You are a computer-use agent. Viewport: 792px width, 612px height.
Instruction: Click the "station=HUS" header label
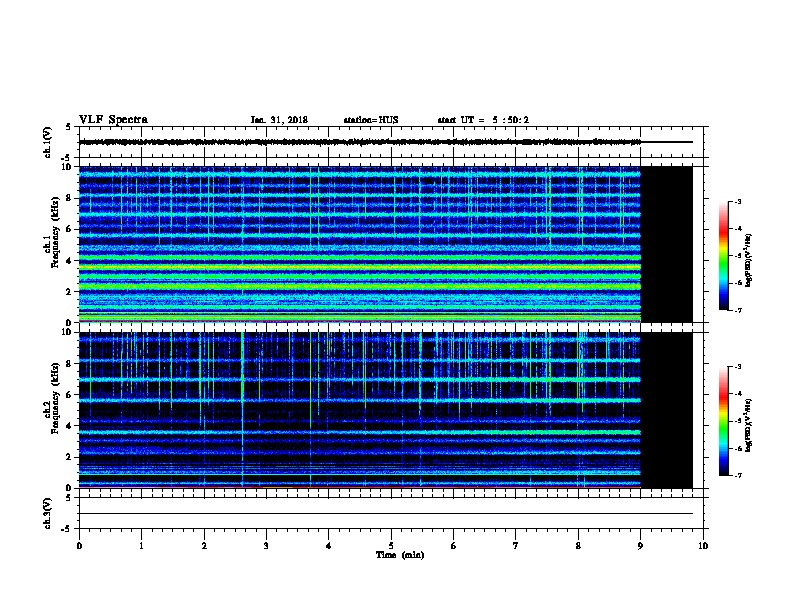click(x=371, y=120)
